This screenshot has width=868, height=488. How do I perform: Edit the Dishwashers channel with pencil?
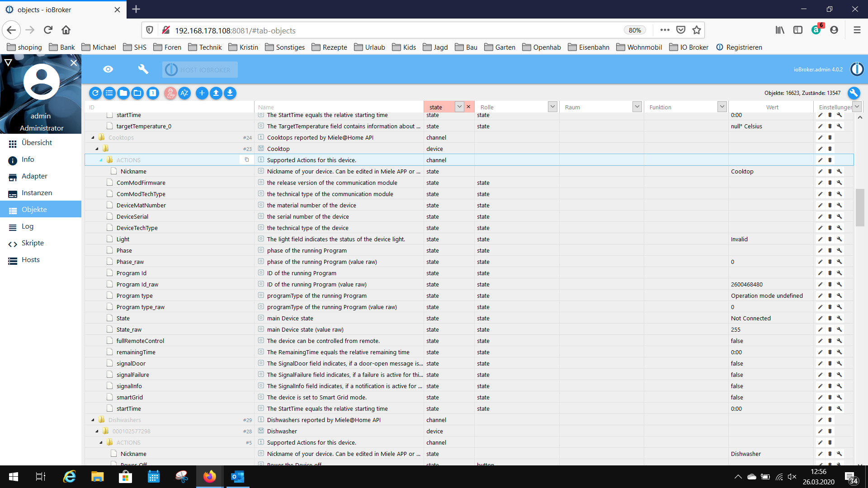pyautogui.click(x=820, y=420)
